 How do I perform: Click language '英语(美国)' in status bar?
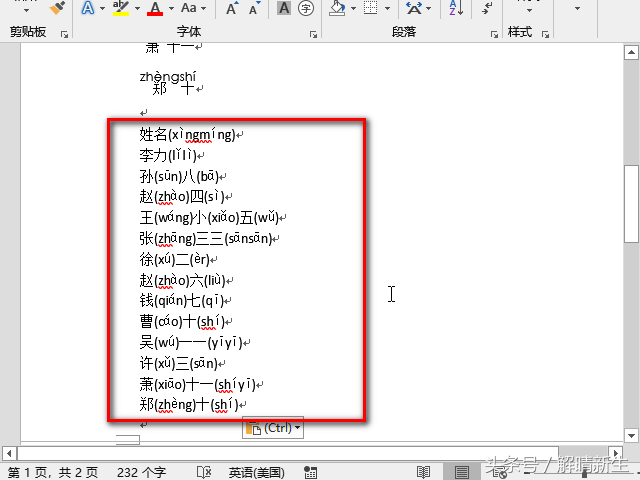(x=256, y=472)
